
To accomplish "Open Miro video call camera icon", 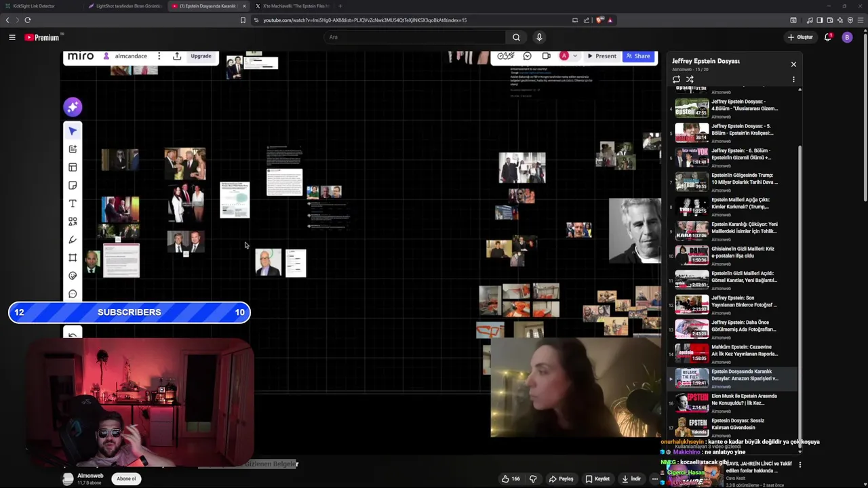I will tap(546, 56).
